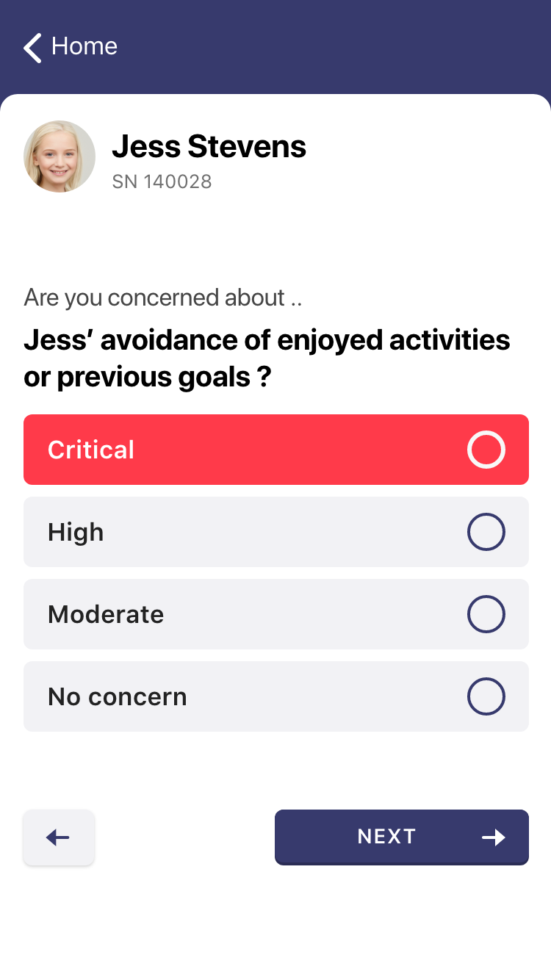Tap the No concern option label
This screenshot has width=551, height=980.
(x=118, y=696)
